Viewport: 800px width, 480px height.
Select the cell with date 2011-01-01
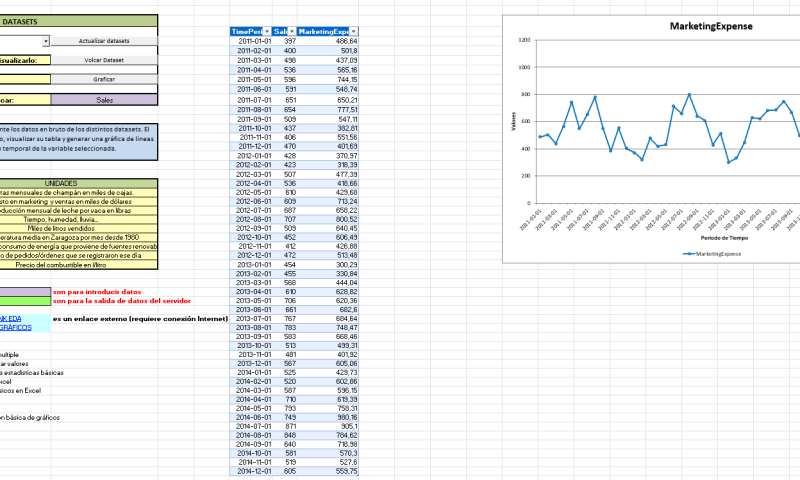coord(248,41)
